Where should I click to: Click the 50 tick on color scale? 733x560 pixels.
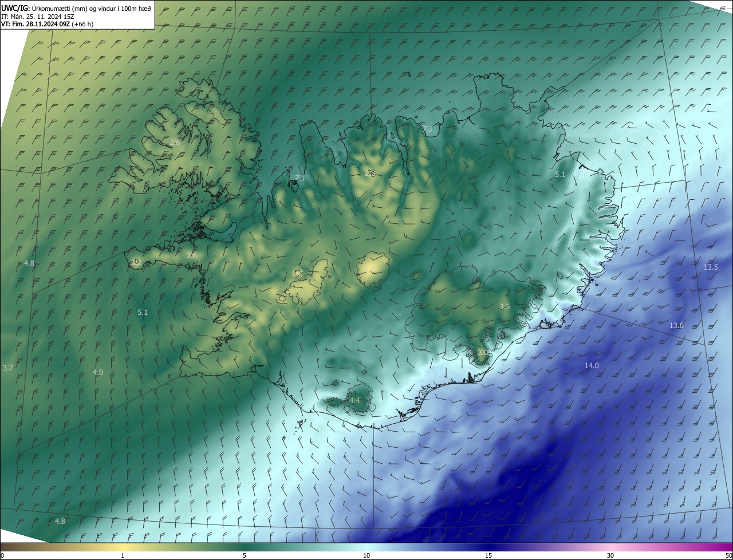tap(728, 555)
